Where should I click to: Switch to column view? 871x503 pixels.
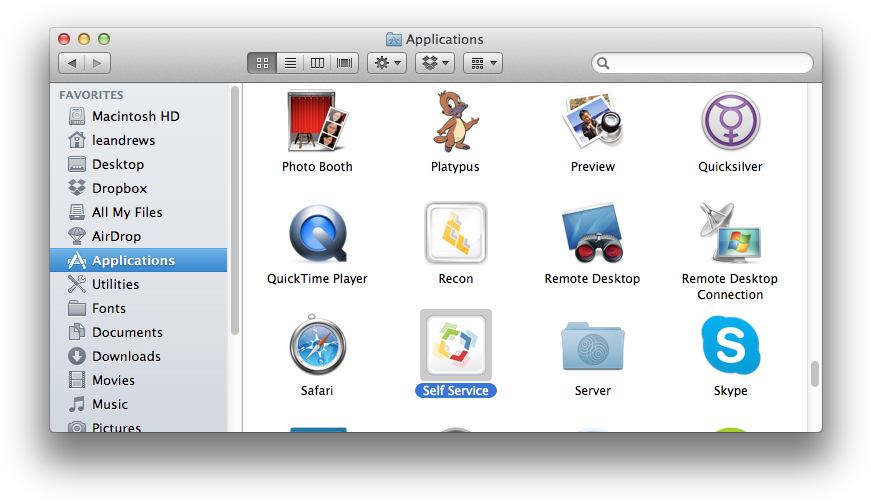pos(317,63)
